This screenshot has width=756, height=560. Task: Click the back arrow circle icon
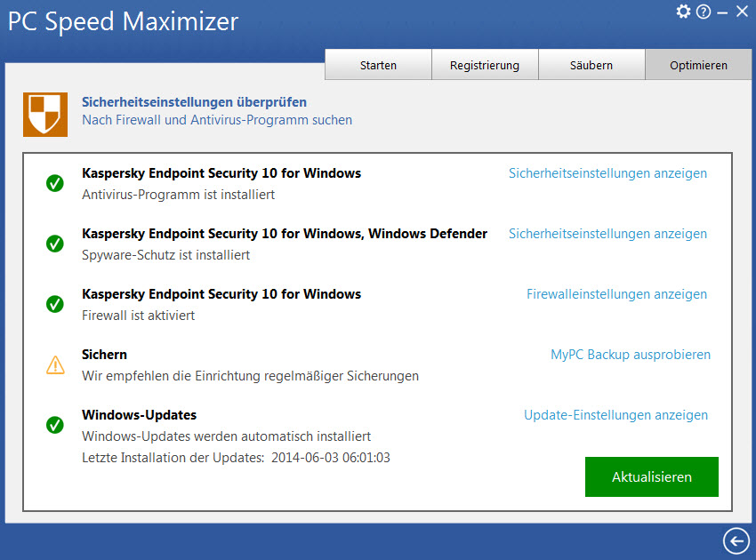[736, 540]
